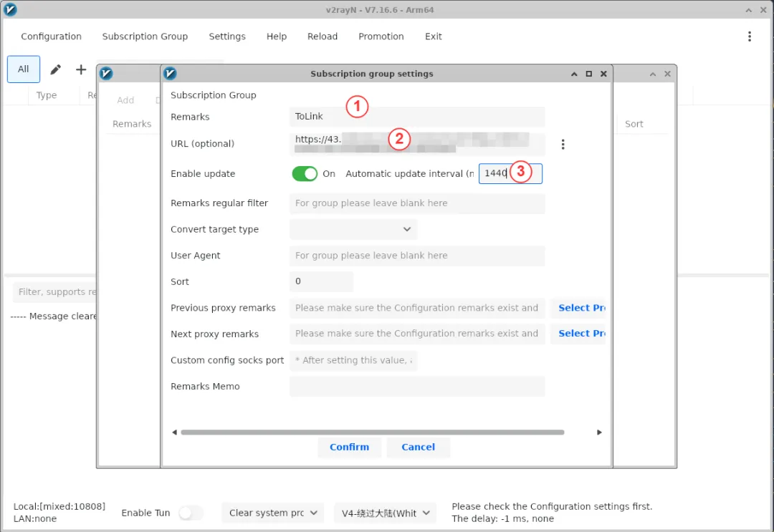Click the Automatic update interval field
Image resolution: width=774 pixels, height=532 pixels.
coord(510,173)
